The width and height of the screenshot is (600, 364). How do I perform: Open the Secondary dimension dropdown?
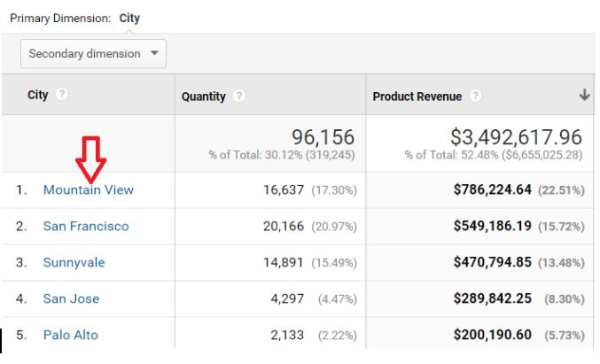point(93,54)
